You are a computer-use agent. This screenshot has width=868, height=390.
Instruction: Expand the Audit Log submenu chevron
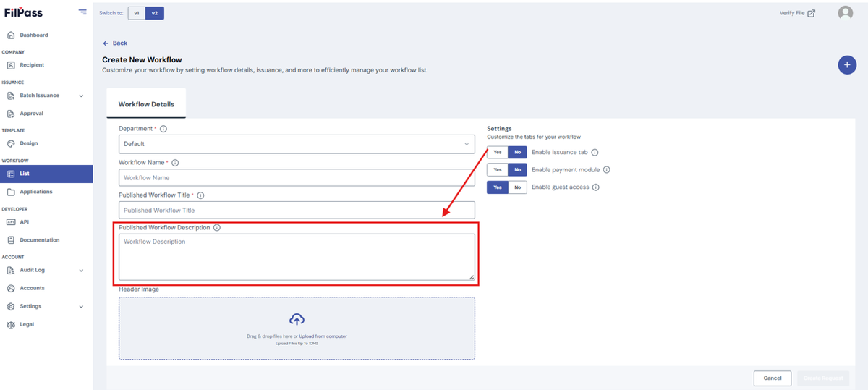click(x=81, y=270)
